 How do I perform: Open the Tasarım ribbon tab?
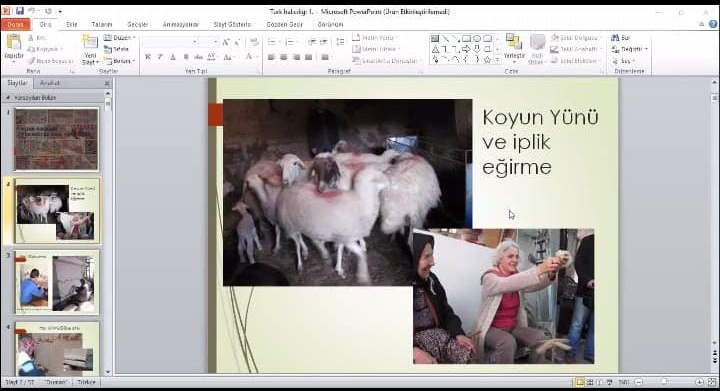(x=102, y=24)
